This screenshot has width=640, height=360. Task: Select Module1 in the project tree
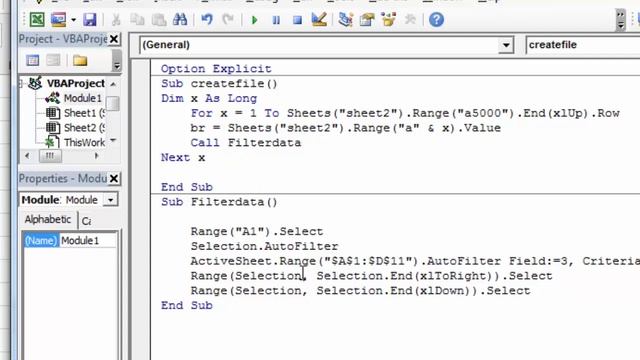coord(82,98)
